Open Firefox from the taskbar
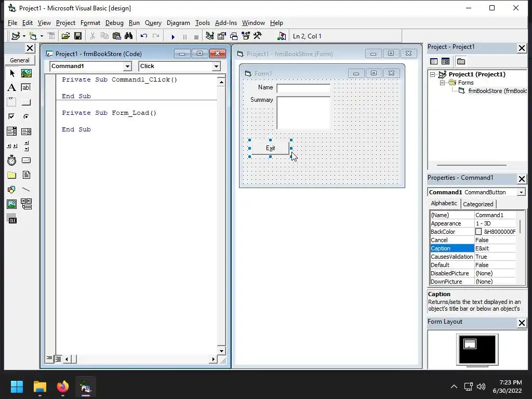532x399 pixels. (63, 387)
